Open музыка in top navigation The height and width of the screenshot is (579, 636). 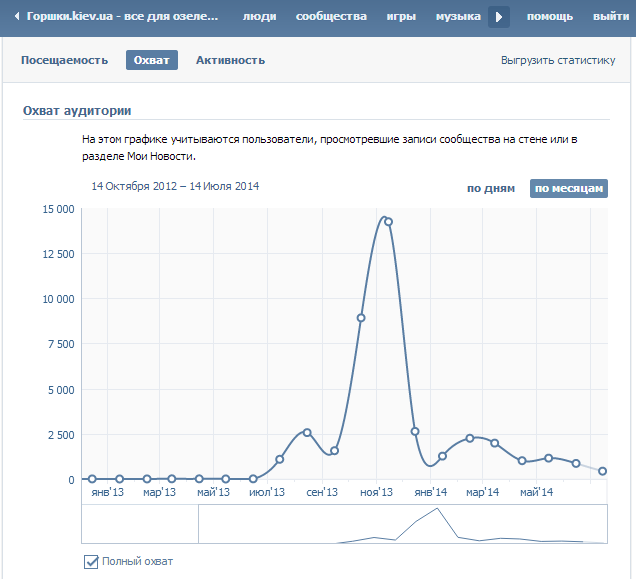click(x=458, y=17)
